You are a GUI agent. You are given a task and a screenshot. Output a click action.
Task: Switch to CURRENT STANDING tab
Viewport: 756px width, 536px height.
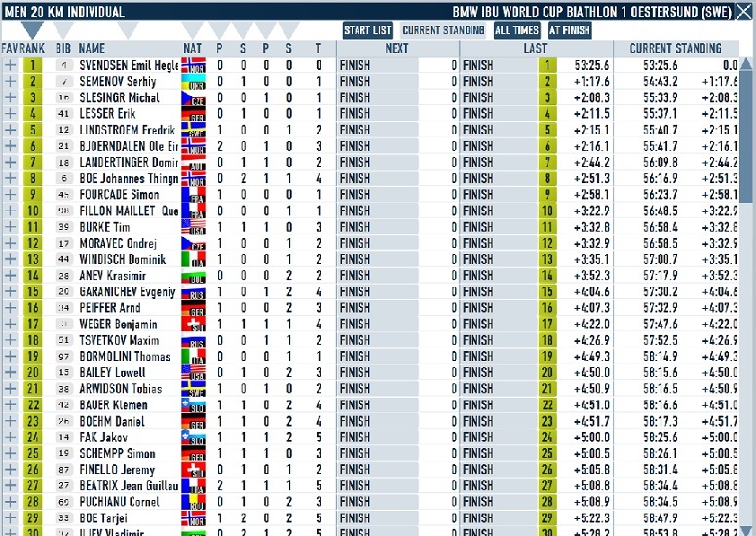[443, 30]
